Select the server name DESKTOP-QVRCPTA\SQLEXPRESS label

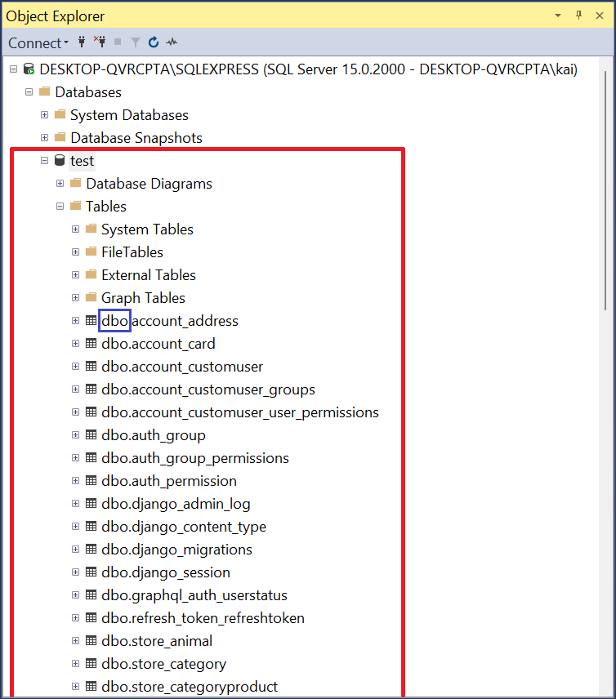(x=309, y=69)
